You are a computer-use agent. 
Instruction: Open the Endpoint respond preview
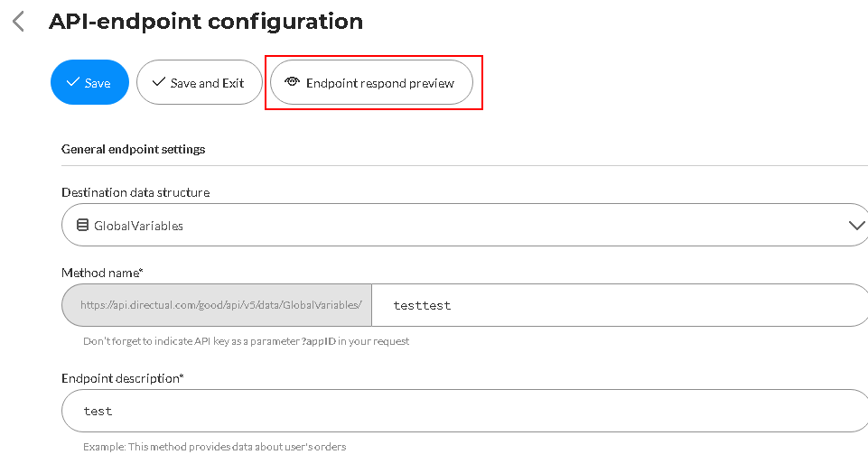371,82
